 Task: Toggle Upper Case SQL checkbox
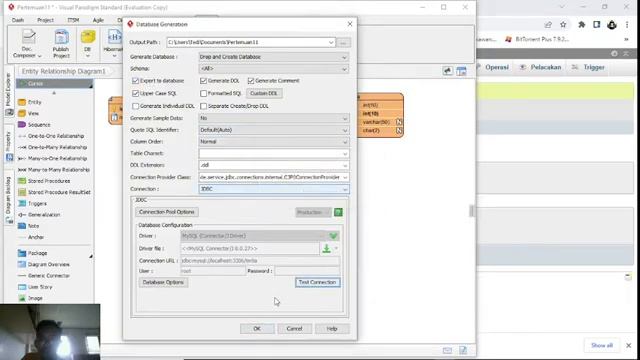click(x=136, y=93)
